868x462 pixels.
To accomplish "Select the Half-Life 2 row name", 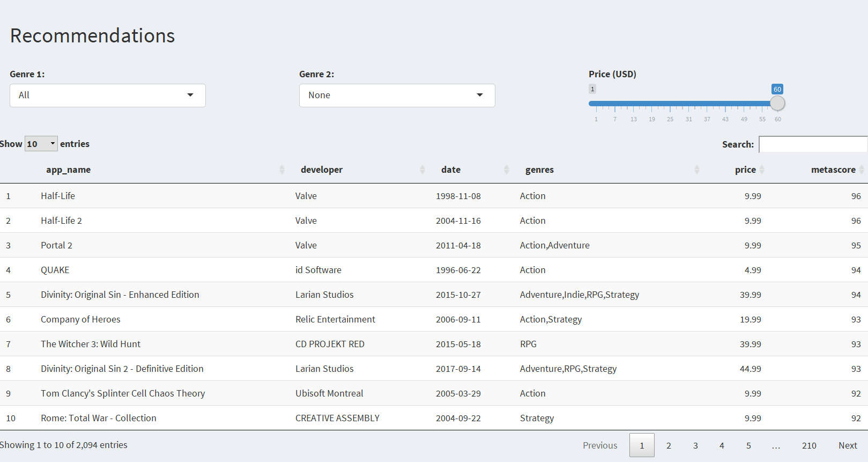I will (x=61, y=221).
